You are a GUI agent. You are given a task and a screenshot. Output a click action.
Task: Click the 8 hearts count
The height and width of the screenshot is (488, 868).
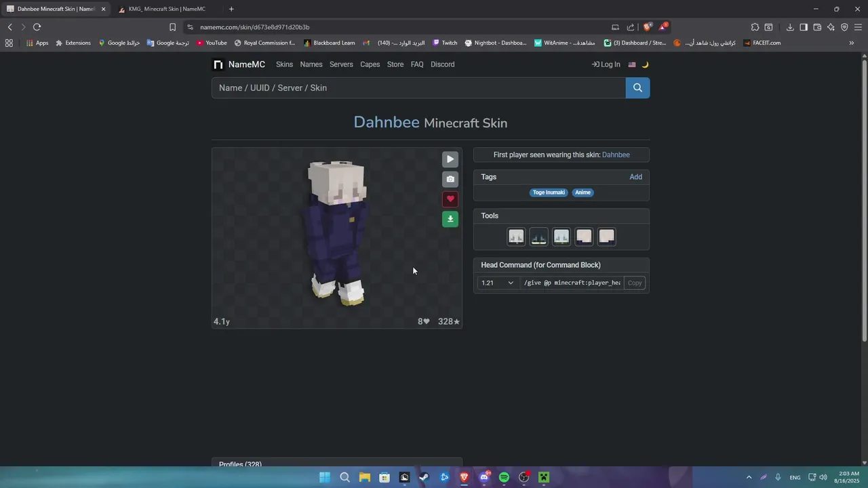pos(423,321)
